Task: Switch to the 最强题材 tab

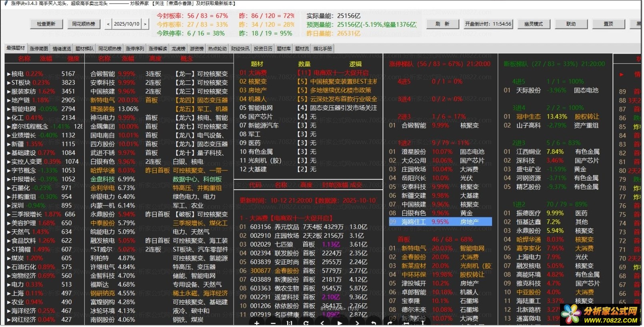Action: click(x=16, y=48)
